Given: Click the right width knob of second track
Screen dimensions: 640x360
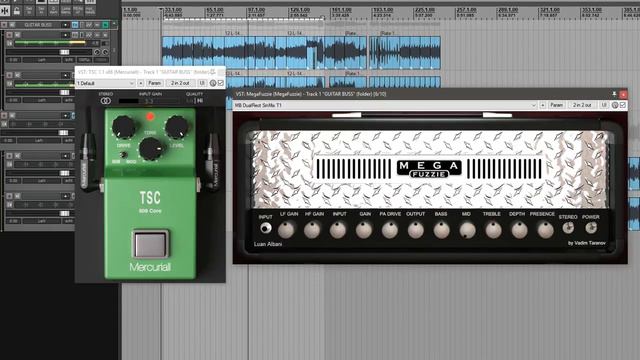Looking at the screenshot, I should coord(105,52).
